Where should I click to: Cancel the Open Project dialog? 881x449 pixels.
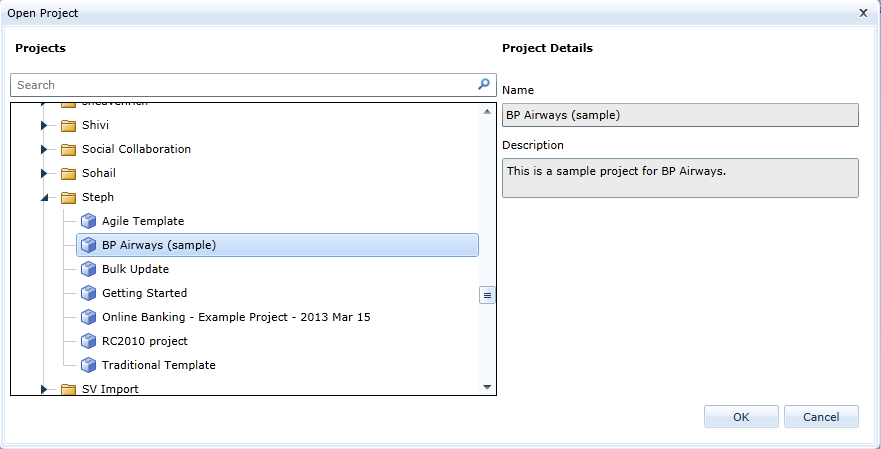pos(820,417)
